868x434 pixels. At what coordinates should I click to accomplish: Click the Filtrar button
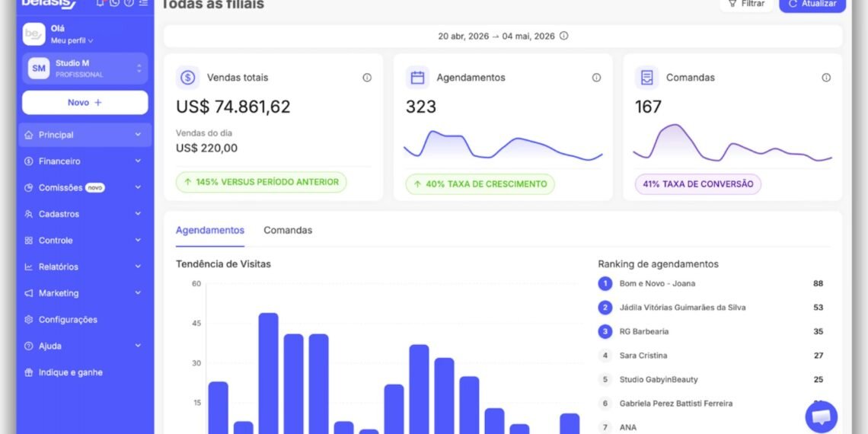[x=746, y=4]
